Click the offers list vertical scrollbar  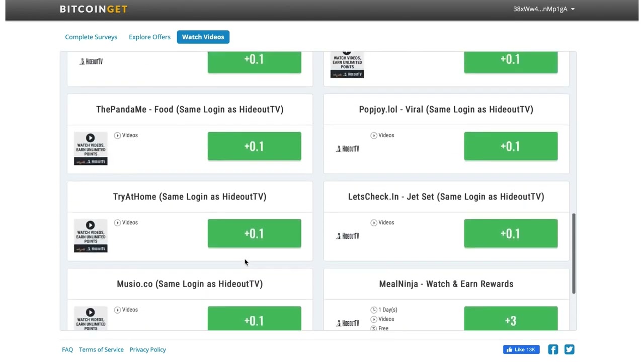click(574, 253)
